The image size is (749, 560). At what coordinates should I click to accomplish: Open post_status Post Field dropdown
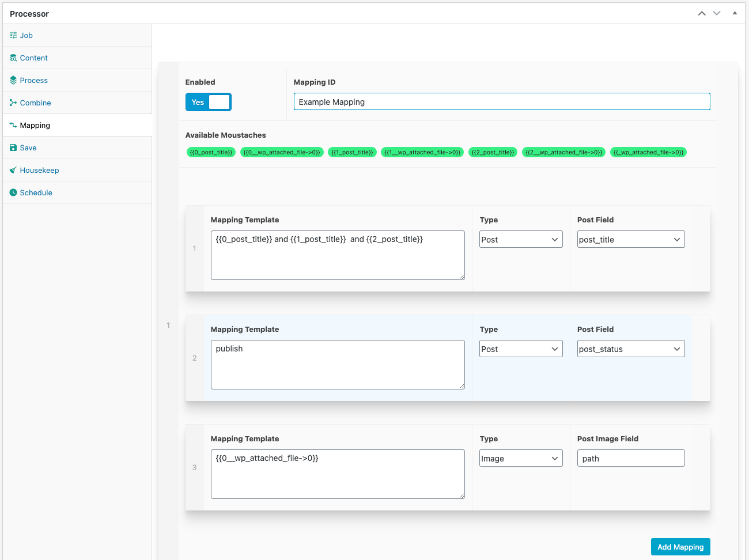click(631, 349)
